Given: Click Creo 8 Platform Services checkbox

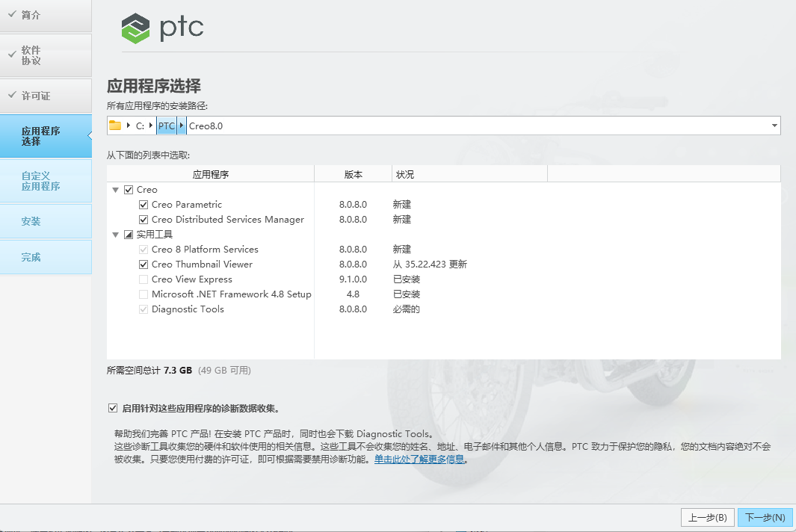Looking at the screenshot, I should click(144, 250).
